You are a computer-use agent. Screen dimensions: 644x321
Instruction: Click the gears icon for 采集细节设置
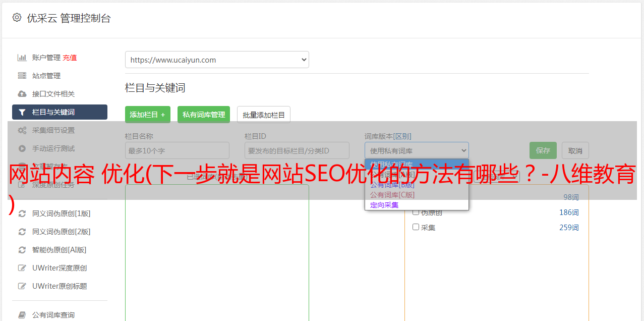point(22,130)
